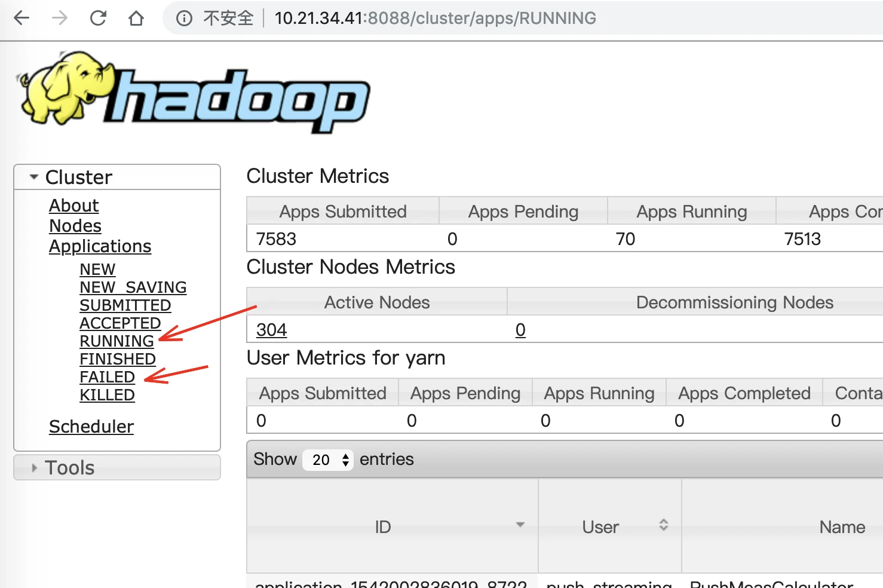The width and height of the screenshot is (883, 588).
Task: Open the Show entries count dropdown
Action: (x=328, y=460)
